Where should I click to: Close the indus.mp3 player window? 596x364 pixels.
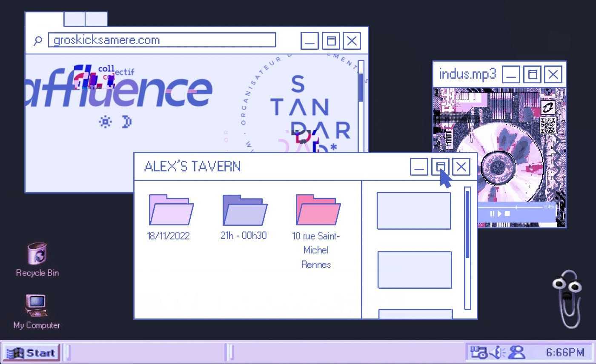[x=553, y=74]
